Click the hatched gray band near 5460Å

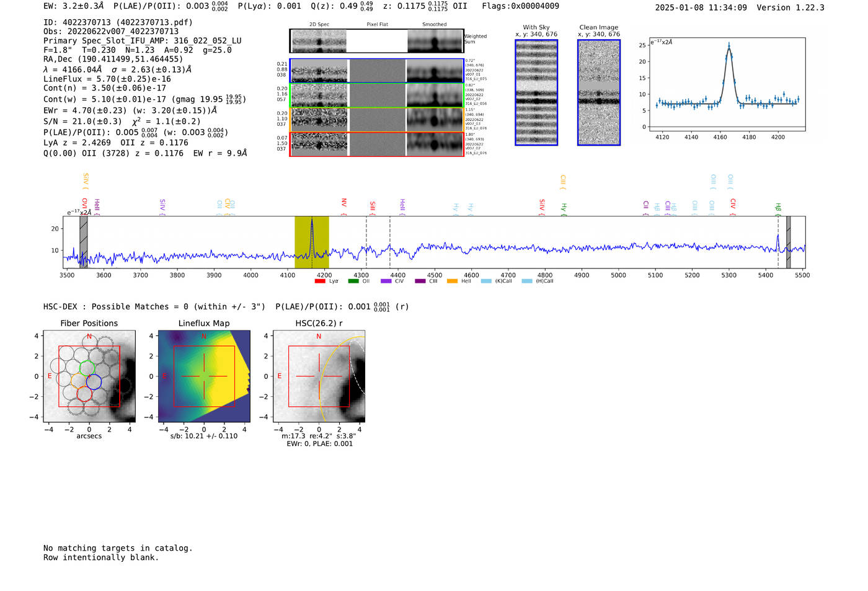click(789, 242)
